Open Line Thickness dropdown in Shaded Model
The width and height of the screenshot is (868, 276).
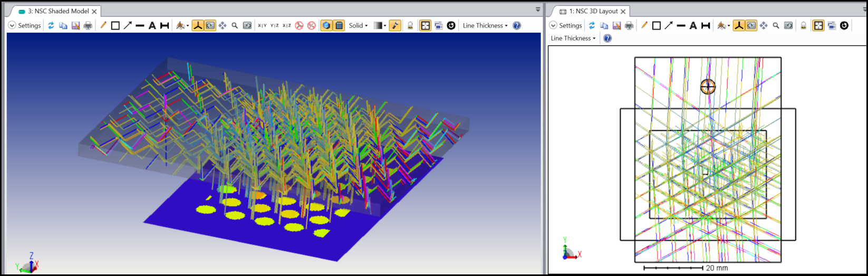click(485, 25)
